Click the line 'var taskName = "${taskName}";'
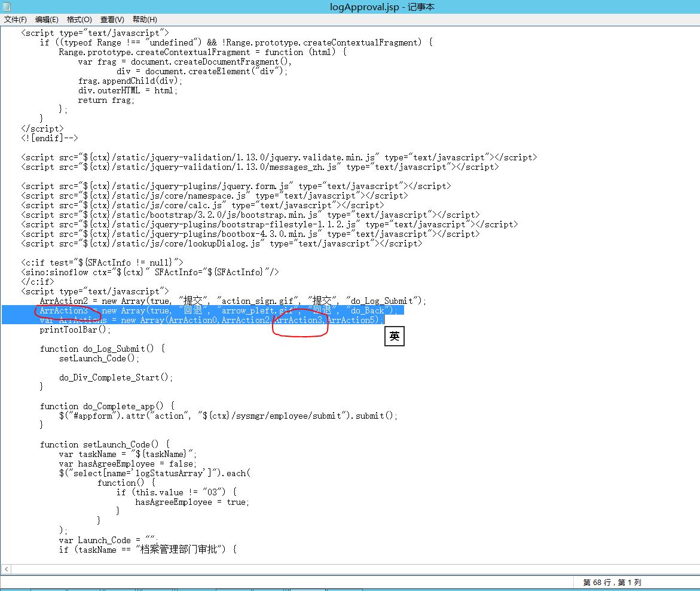The height and width of the screenshot is (591, 700). tap(128, 454)
